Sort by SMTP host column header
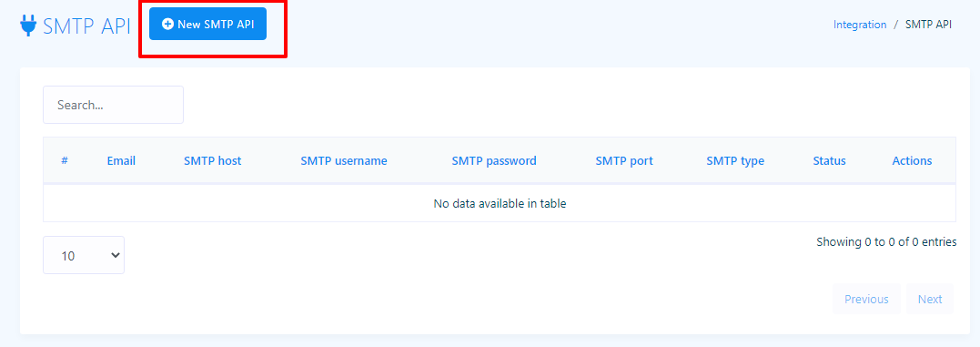Image resolution: width=980 pixels, height=347 pixels. click(213, 160)
